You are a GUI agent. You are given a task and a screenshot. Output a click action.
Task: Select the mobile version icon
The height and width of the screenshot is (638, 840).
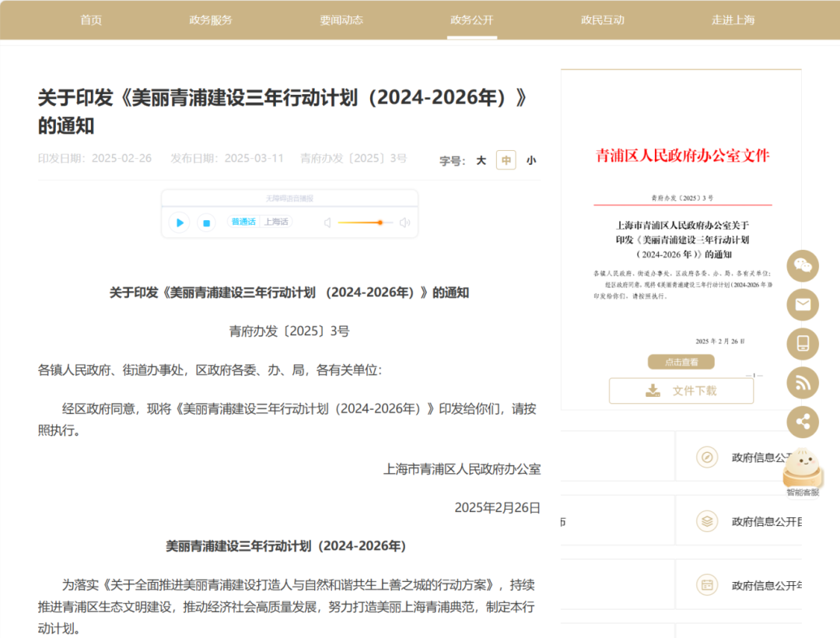tap(802, 344)
